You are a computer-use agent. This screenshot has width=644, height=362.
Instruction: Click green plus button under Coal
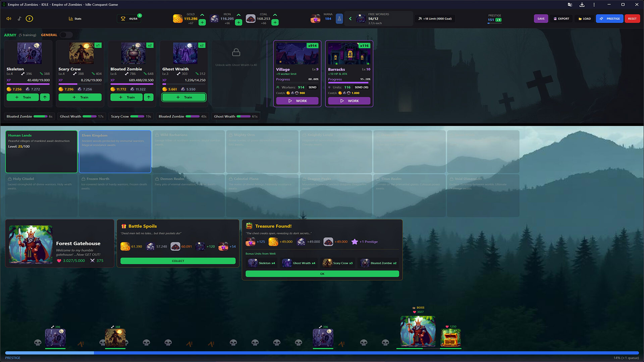[275, 22]
